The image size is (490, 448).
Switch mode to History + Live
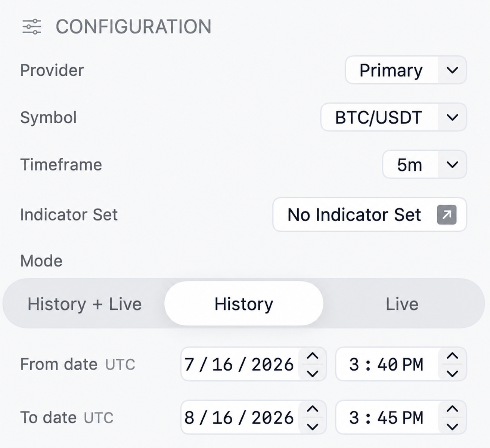tap(85, 304)
